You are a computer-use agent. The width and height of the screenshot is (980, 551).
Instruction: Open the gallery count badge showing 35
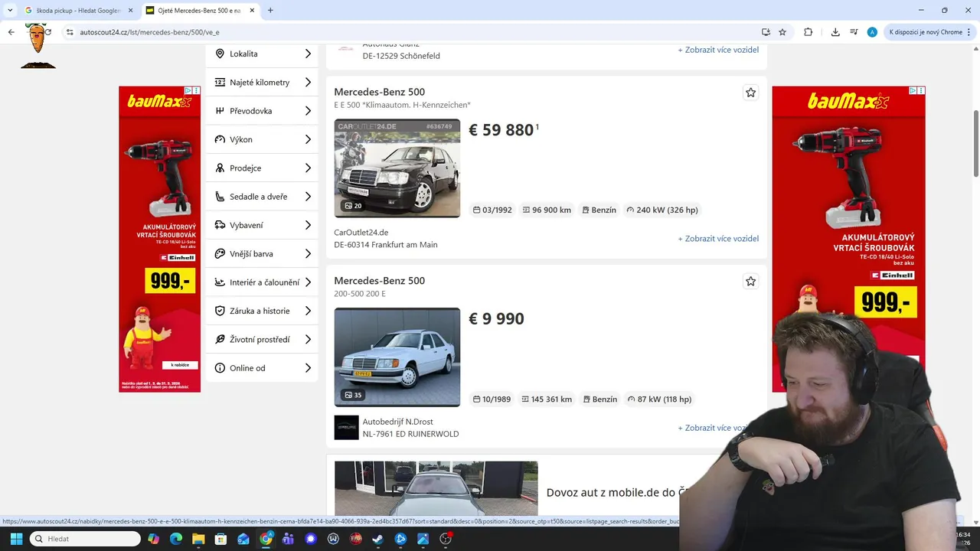click(353, 395)
